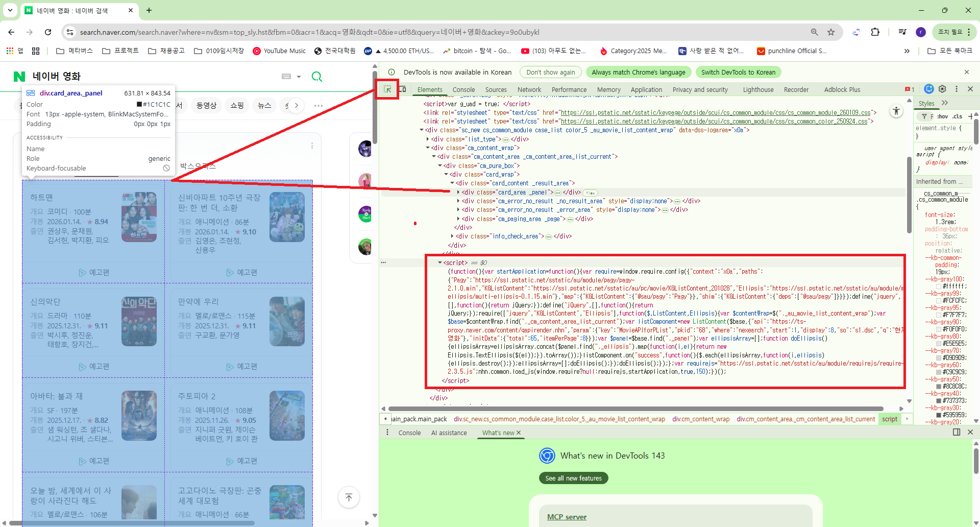The height and width of the screenshot is (527, 980).
Task: Click the Don't show again button
Action: [551, 72]
